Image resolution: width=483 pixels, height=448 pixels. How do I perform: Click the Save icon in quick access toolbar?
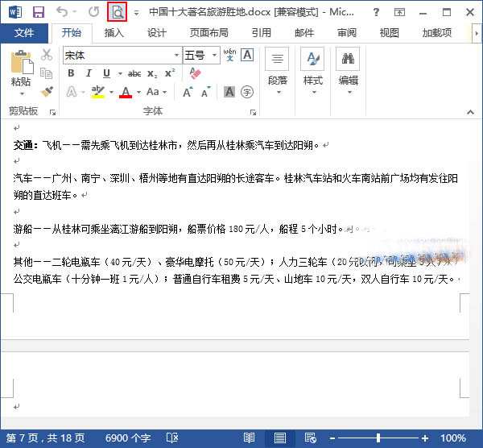(39, 12)
